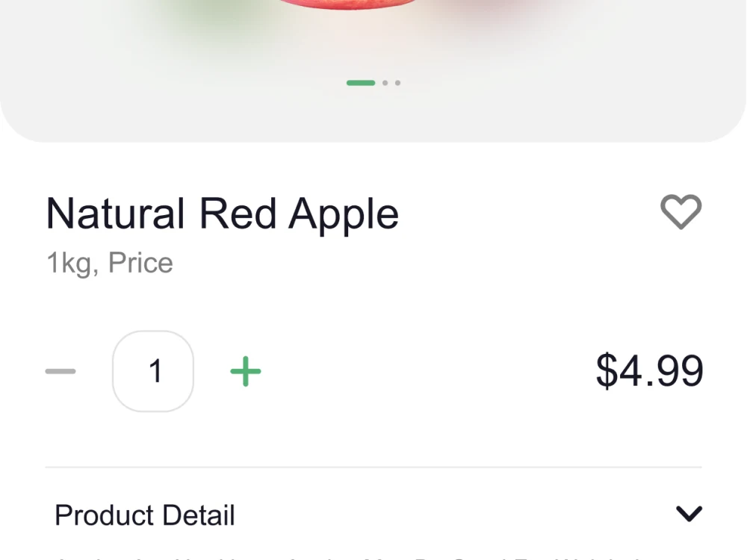Increase quantity with the green plus icon
This screenshot has width=747, height=560.
(245, 371)
